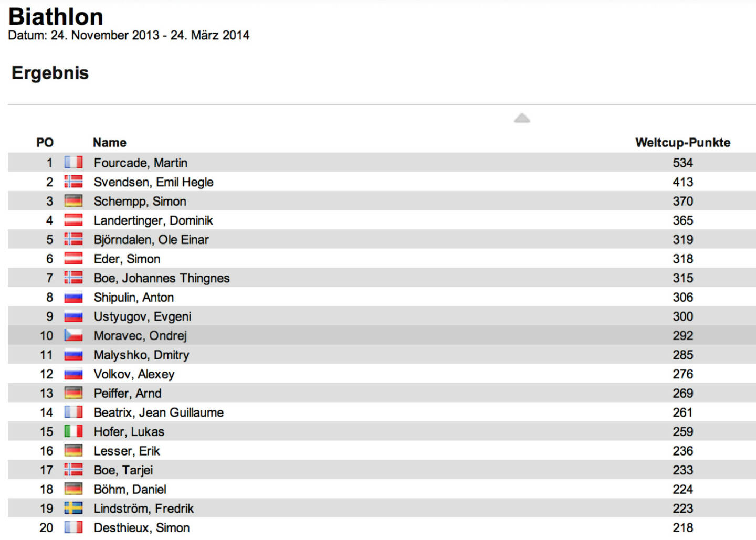Screen dimensions: 756x540
Task: Click the Ergebnis section heading
Action: (50, 73)
